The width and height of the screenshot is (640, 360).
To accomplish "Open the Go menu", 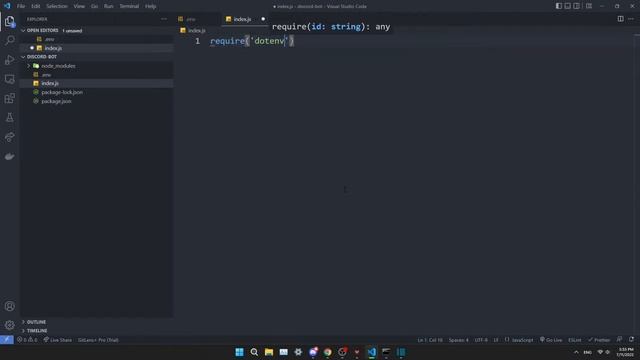I will tap(94, 6).
